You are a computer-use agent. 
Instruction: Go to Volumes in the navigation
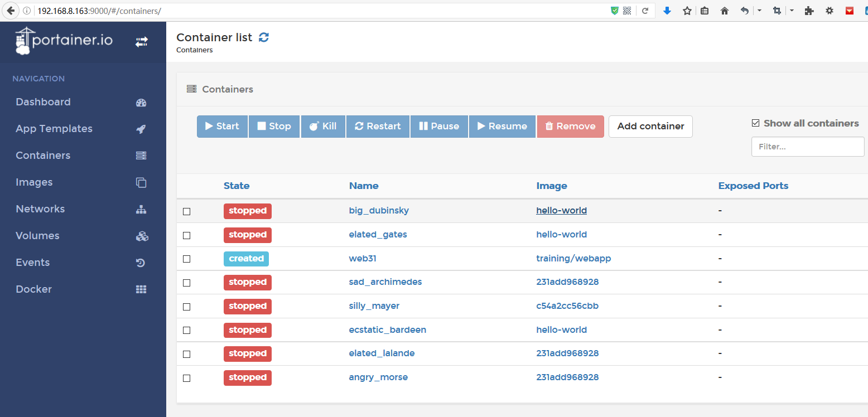37,236
